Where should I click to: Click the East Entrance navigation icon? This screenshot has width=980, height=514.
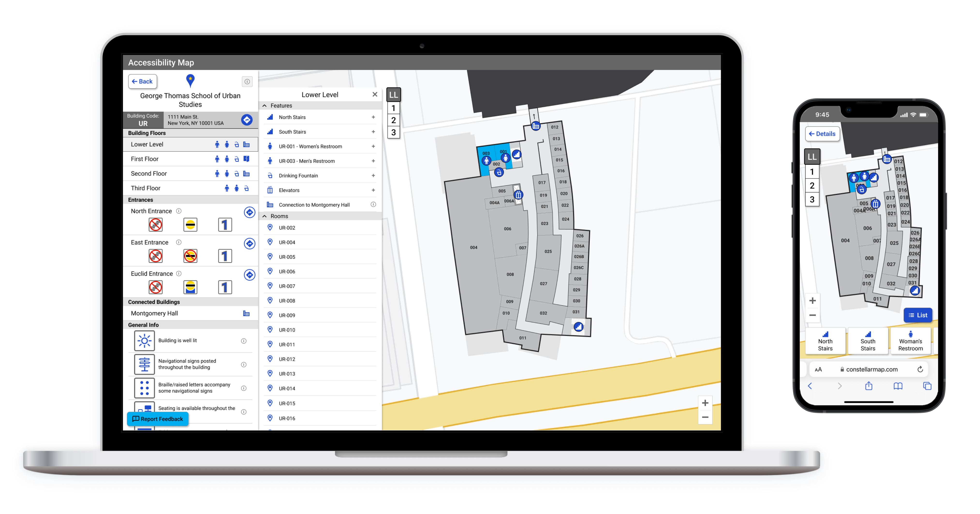pos(248,243)
